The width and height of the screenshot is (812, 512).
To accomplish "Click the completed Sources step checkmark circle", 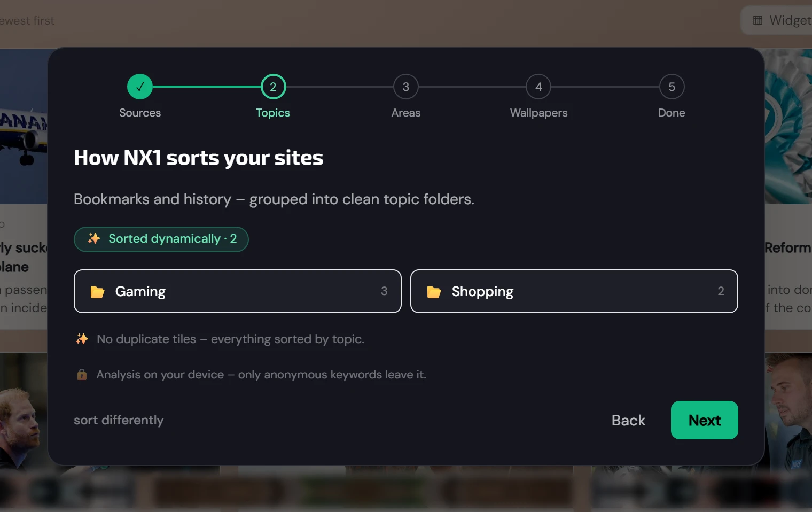I will click(140, 87).
